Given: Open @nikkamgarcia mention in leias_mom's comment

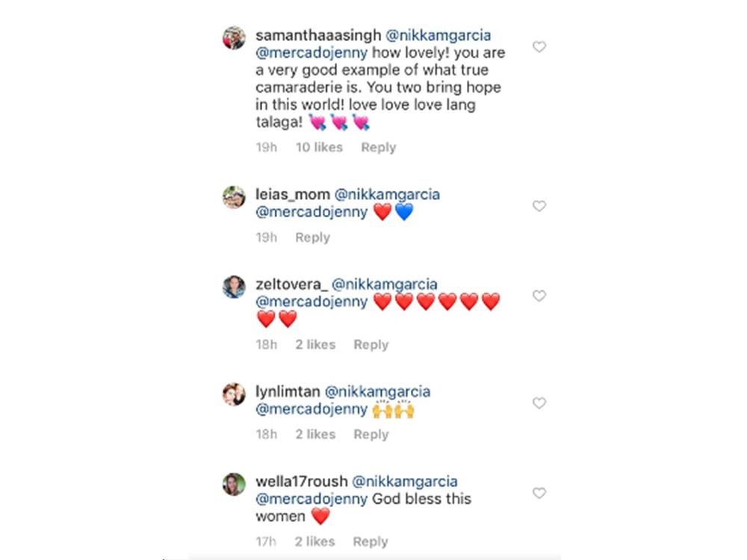Looking at the screenshot, I should pyautogui.click(x=387, y=194).
